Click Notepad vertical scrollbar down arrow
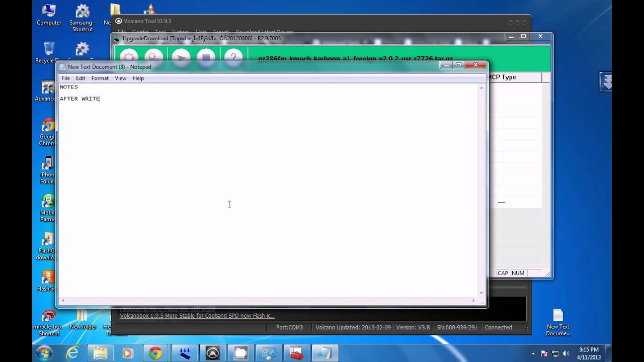 (x=481, y=293)
